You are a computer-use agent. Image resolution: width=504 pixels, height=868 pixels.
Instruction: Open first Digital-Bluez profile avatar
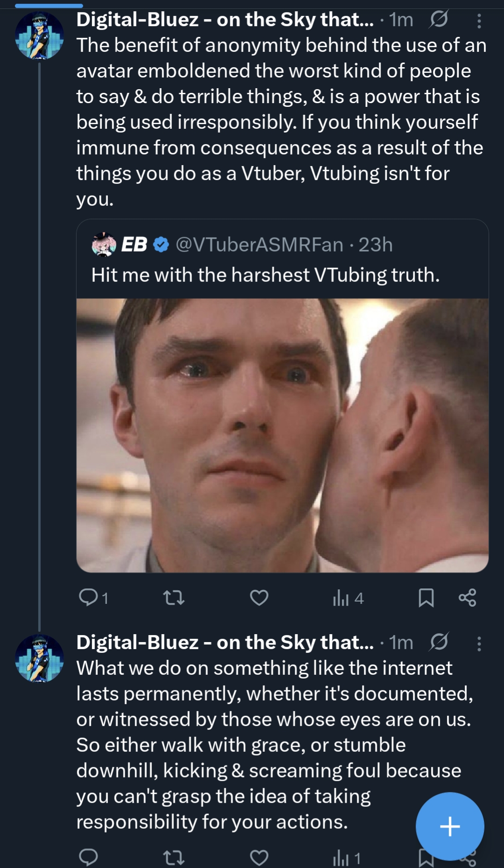tap(39, 35)
